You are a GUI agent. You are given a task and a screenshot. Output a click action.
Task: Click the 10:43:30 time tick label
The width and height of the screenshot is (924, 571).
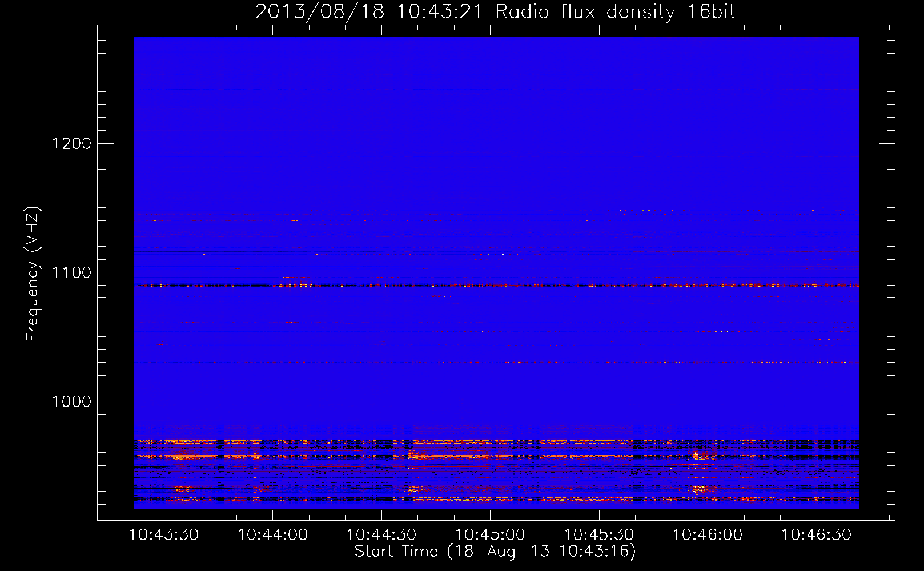164,535
